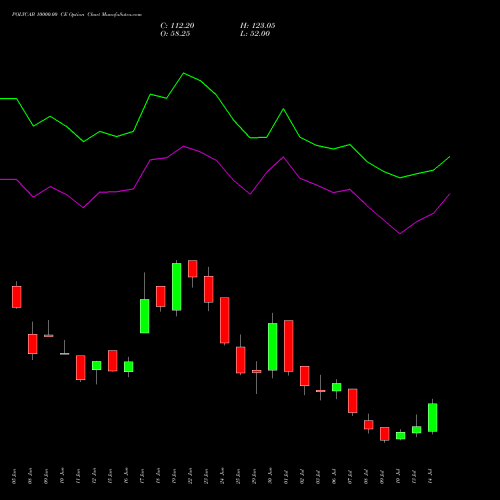The height and width of the screenshot is (500, 500).
Task: Click the tall green candle for 19 Jun
Action: point(177,287)
